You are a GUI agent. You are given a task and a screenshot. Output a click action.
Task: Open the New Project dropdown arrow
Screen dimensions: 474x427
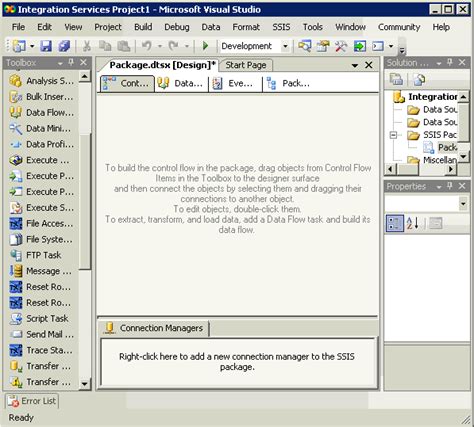pyautogui.click(x=32, y=46)
